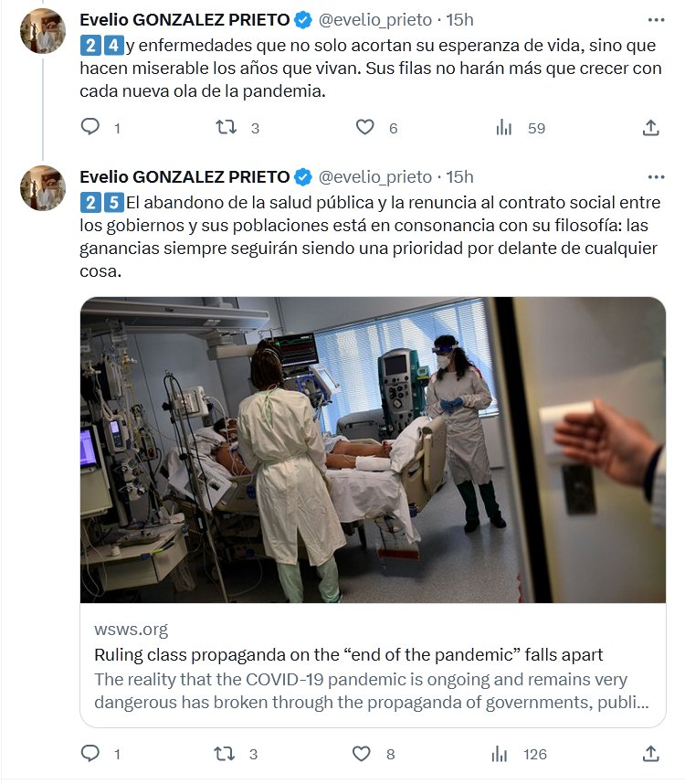Click profile avatar of the second tweet
This screenshot has height=784, width=685.
point(43,188)
